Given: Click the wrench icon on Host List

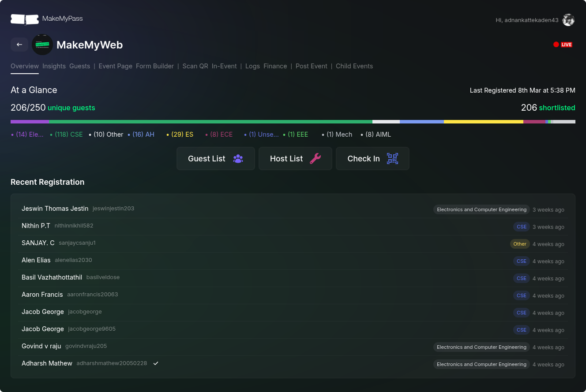Looking at the screenshot, I should click(x=315, y=159).
